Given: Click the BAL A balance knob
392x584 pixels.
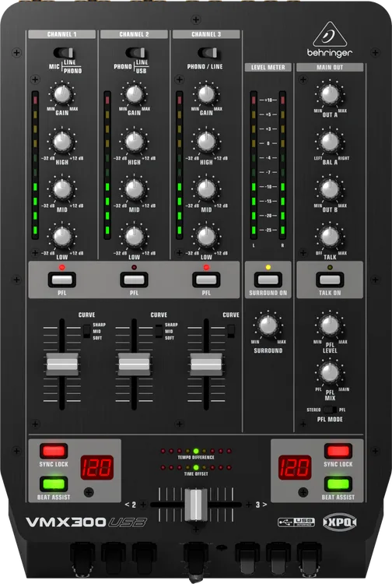Looking at the screenshot, I should 330,142.
